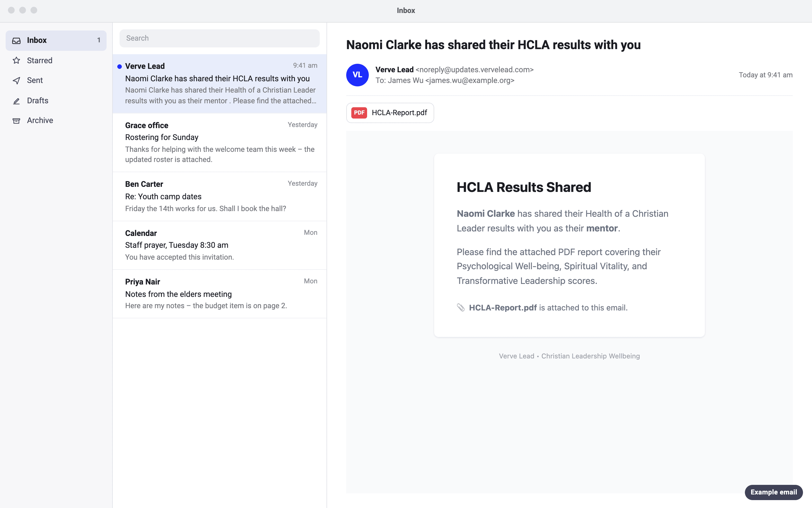This screenshot has height=508, width=812.
Task: Click the Verve Lead sender name in header
Action: tap(394, 69)
